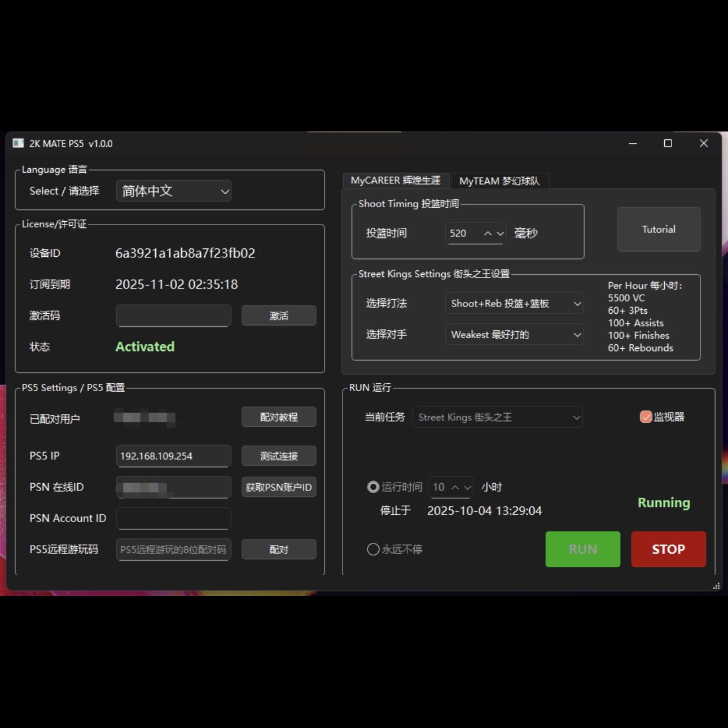Image resolution: width=728 pixels, height=728 pixels.
Task: Click 获取PSN账户ID to fetch account ID
Action: [279, 486]
